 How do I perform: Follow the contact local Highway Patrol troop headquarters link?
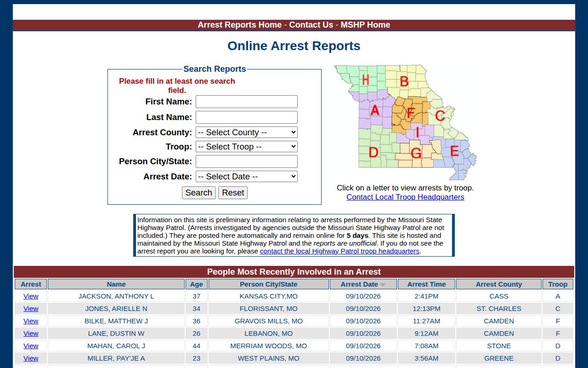point(339,251)
